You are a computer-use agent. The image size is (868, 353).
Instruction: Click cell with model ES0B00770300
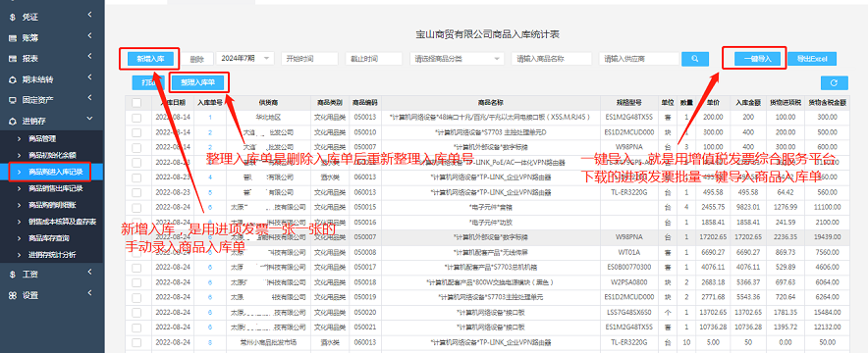click(x=628, y=268)
